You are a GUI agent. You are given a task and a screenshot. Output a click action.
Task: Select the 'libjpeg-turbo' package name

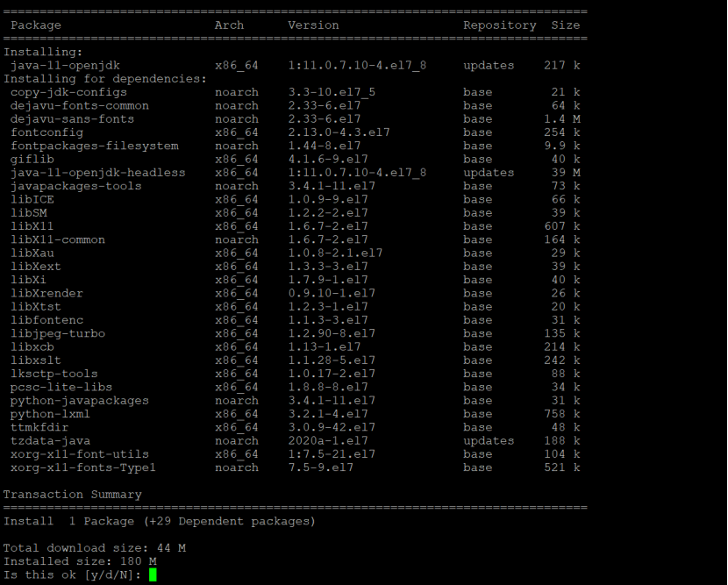[58, 334]
